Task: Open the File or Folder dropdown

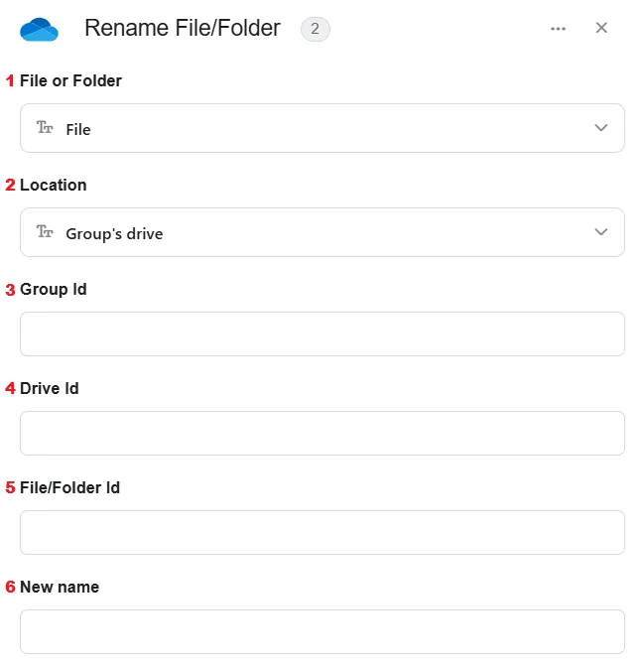Action: pyautogui.click(x=322, y=128)
